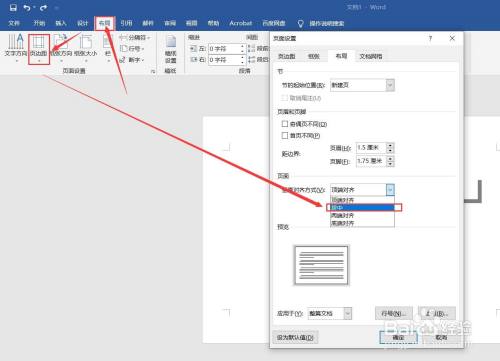Image resolution: width=500 pixels, height=361 pixels.
Task: Switch to the 设计 ribbon tab
Action: coord(82,23)
